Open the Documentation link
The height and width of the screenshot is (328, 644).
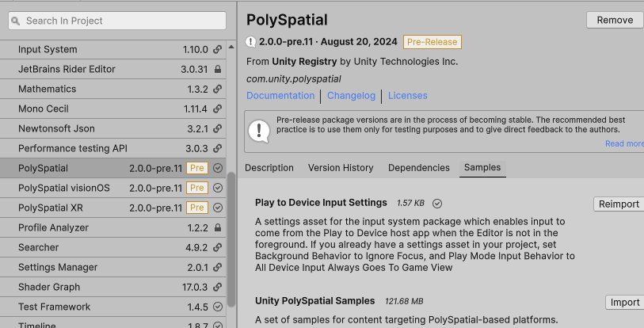(x=280, y=95)
